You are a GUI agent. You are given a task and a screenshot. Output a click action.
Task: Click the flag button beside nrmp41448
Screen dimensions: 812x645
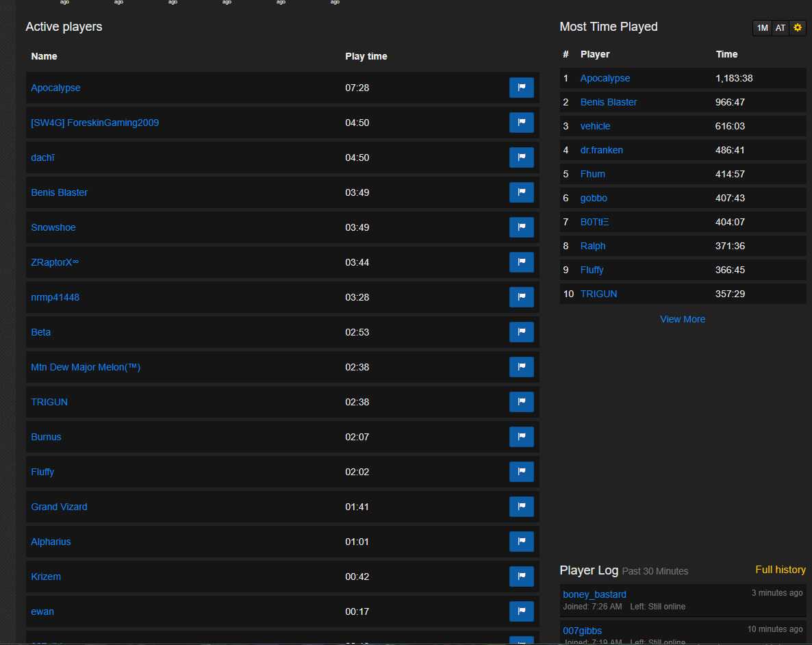(522, 297)
